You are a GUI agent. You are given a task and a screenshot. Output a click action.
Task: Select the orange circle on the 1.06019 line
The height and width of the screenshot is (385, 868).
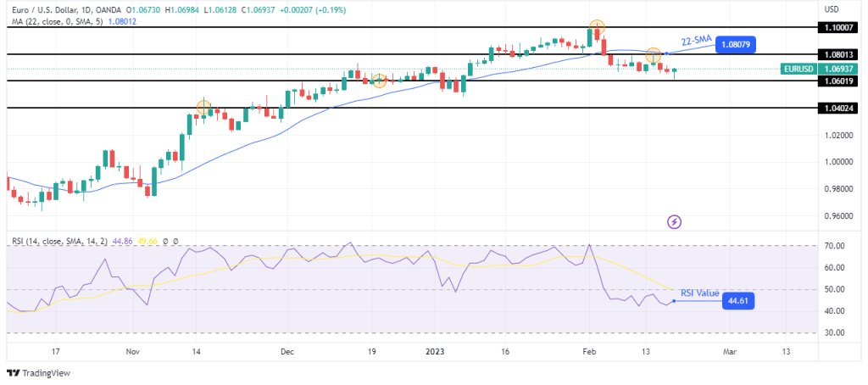pos(379,81)
